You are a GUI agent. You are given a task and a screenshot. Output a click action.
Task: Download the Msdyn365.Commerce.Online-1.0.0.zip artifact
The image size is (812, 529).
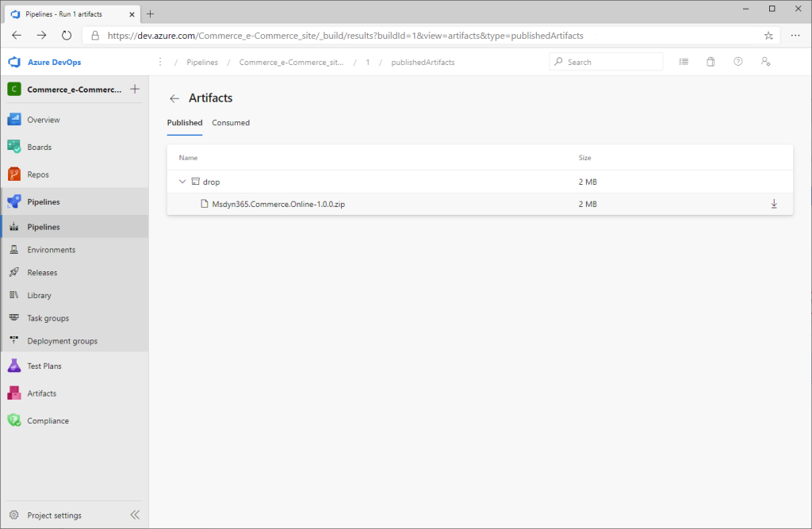click(774, 204)
